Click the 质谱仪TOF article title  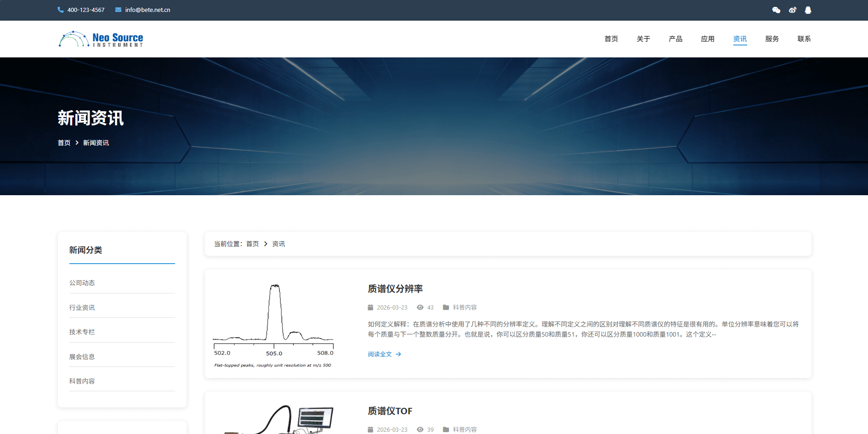click(x=390, y=411)
